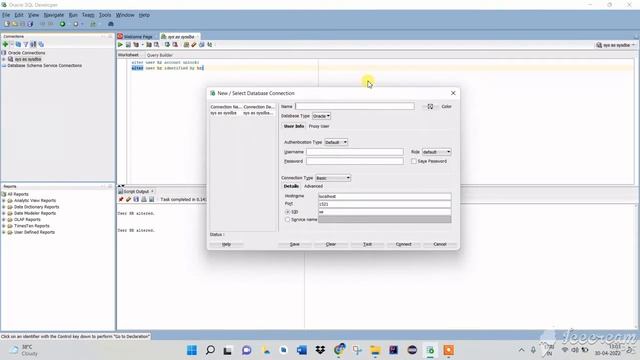Select sys as sysdba row in dialog list
The image size is (640, 360).
coord(242,113)
